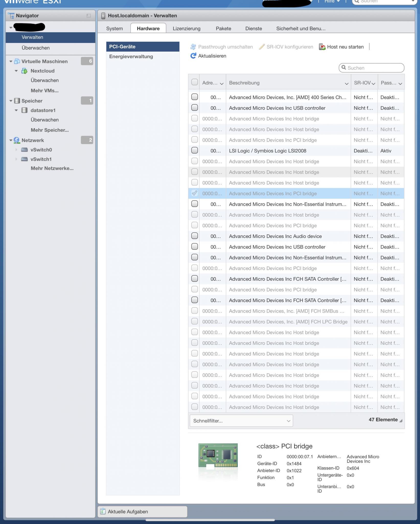The width and height of the screenshot is (420, 524).
Task: Open the Pakete tab
Action: coord(223,28)
